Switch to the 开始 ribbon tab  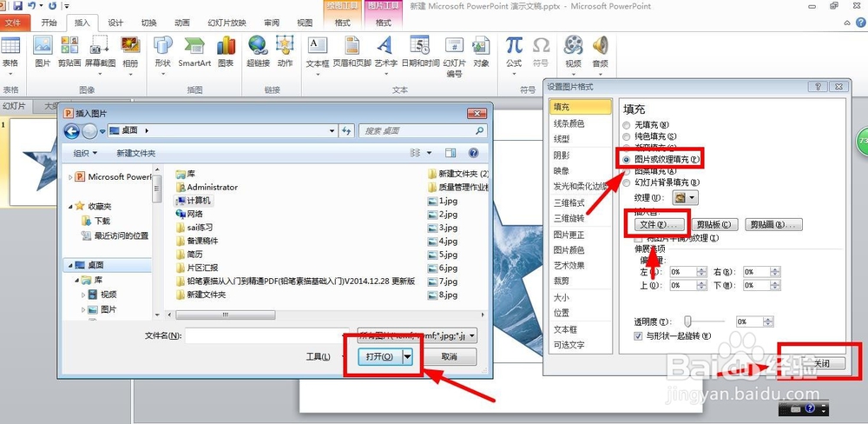49,23
